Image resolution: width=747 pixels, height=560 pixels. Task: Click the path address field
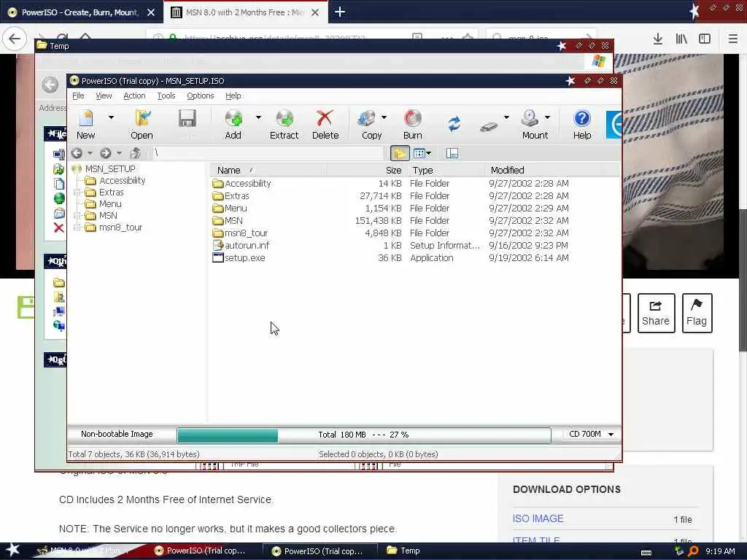click(268, 153)
